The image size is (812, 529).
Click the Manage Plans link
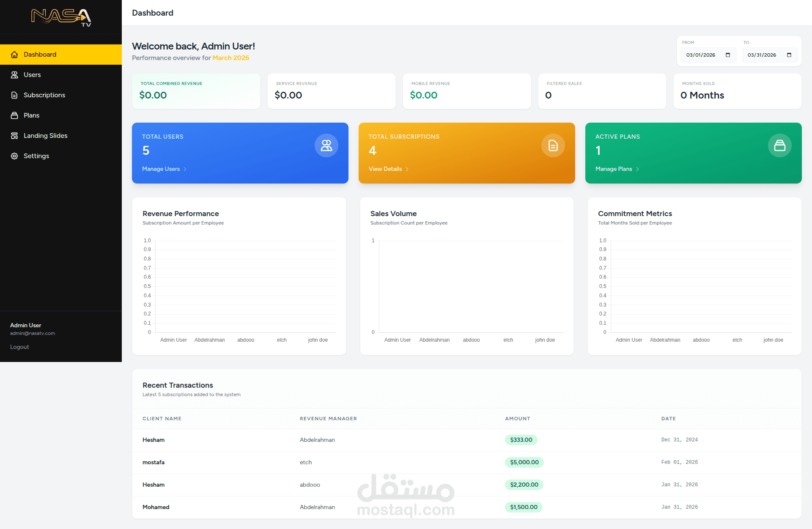pos(614,169)
